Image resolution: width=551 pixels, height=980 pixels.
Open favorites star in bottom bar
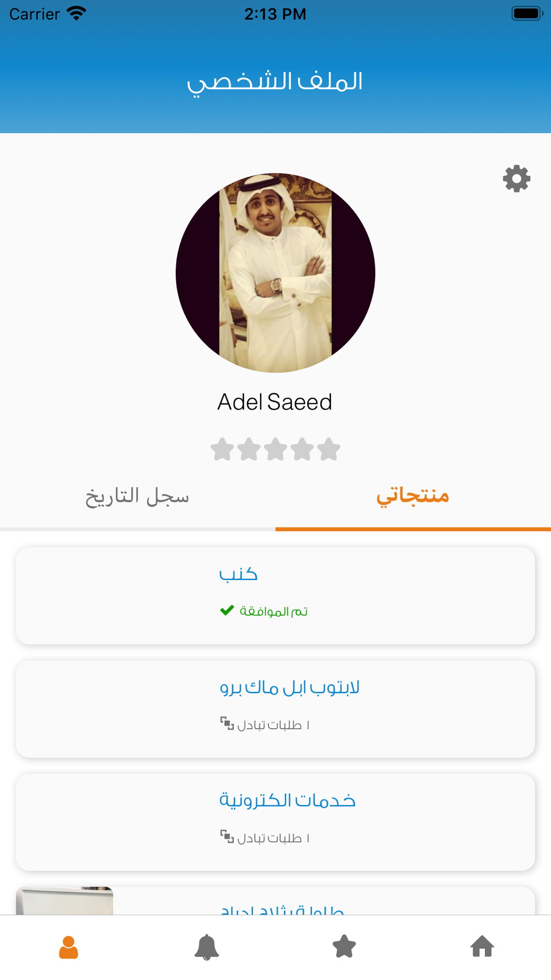pos(344,947)
